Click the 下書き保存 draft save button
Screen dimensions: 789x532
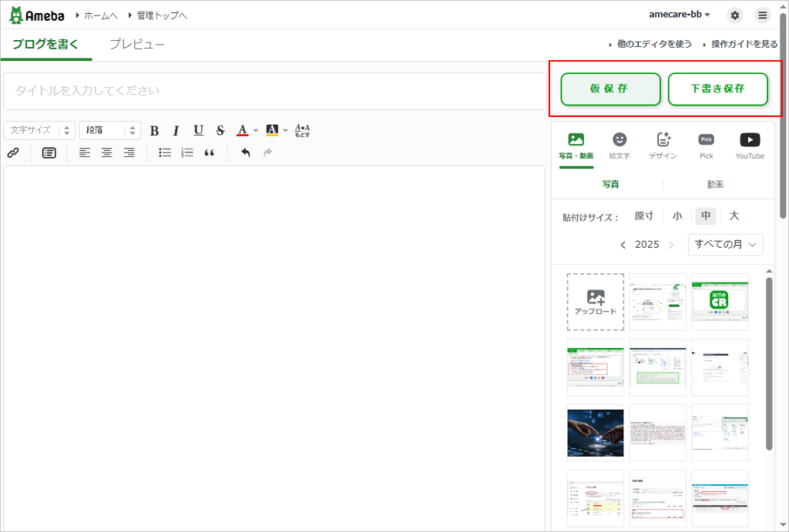tap(717, 89)
